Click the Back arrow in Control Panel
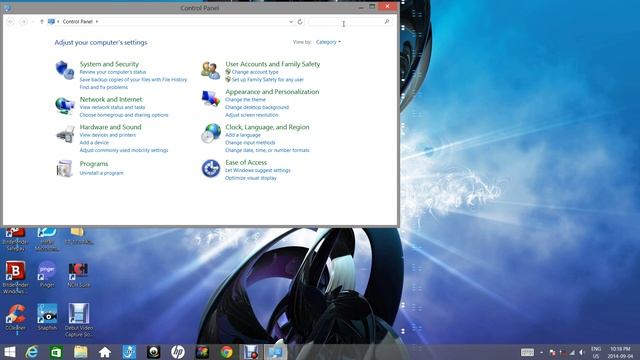The height and width of the screenshot is (360, 640). [x=11, y=22]
